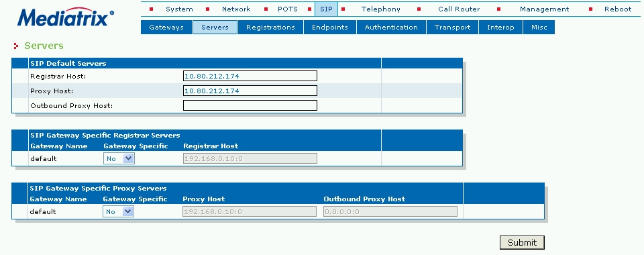Open the POTS menu
The width and height of the screenshot is (644, 255).
[x=288, y=9]
